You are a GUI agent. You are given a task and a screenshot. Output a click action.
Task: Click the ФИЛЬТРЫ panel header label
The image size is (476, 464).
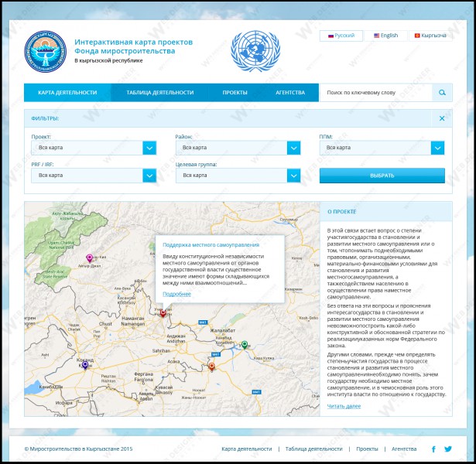pyautogui.click(x=45, y=118)
